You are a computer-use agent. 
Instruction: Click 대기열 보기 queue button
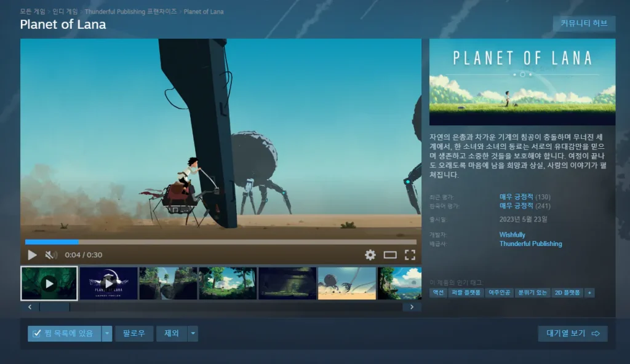point(572,333)
